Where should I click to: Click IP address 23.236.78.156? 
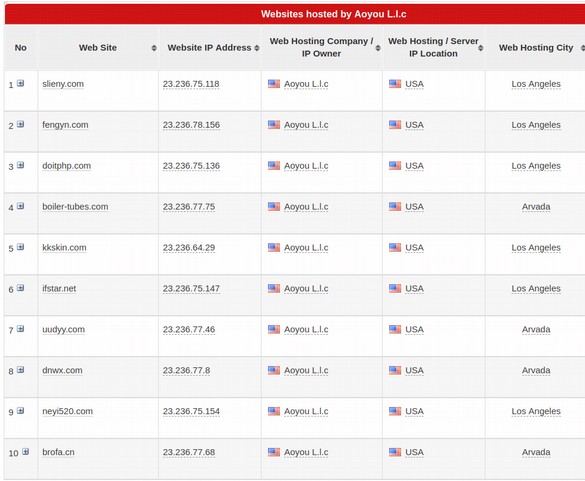191,125
